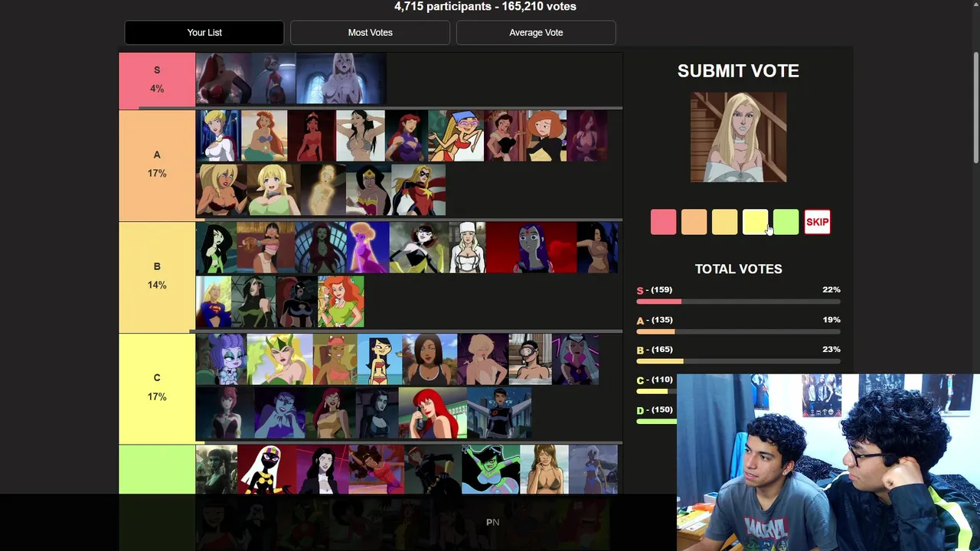This screenshot has width=980, height=551.
Task: Select the swimsuit character on white in C tier
Action: 380,360
